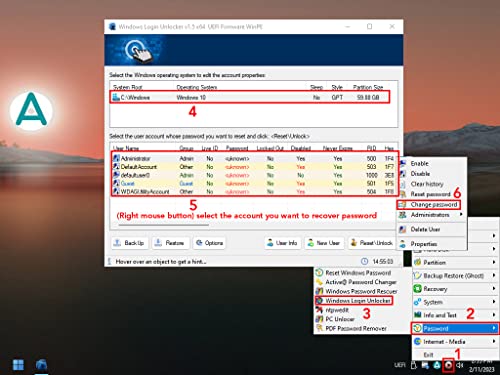Click the USB device tray icon
The width and height of the screenshot is (500, 375).
[414, 365]
